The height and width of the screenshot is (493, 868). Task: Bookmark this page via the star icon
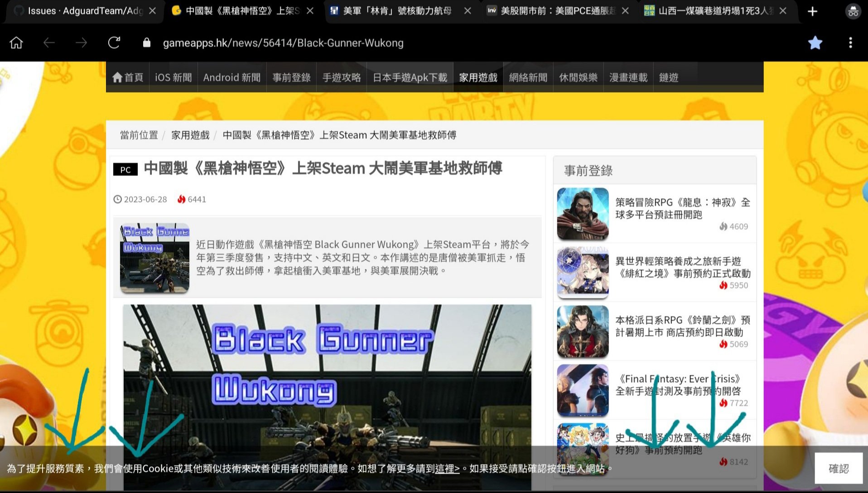pyautogui.click(x=815, y=43)
